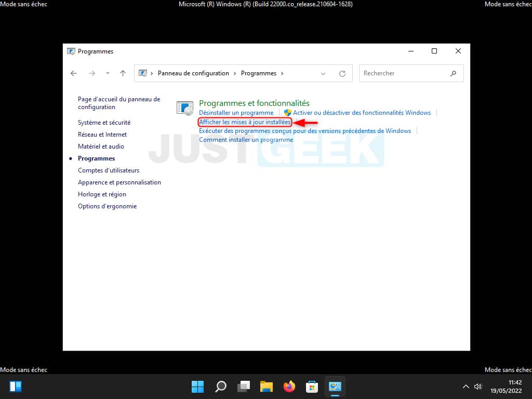
Task: Open taskbar Search
Action: point(221,387)
